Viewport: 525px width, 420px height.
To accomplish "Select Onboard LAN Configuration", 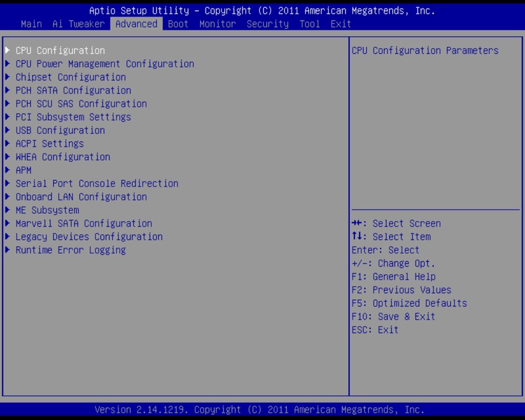I will pyautogui.click(x=81, y=197).
